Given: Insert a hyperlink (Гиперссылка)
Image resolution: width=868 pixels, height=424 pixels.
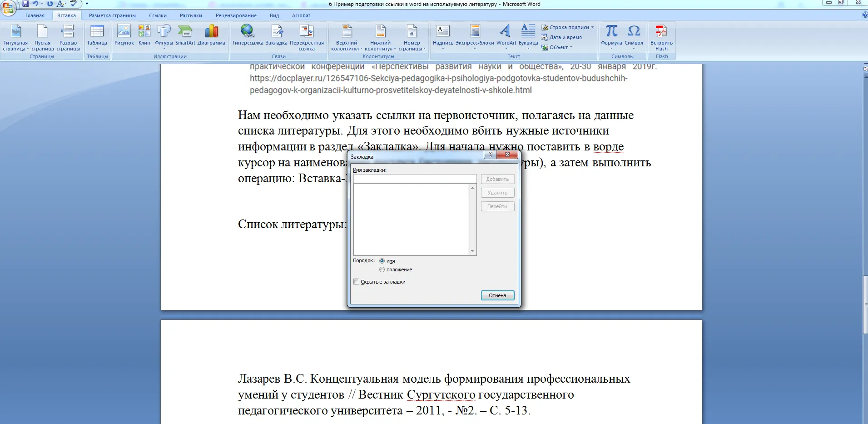Looking at the screenshot, I should click(x=248, y=35).
